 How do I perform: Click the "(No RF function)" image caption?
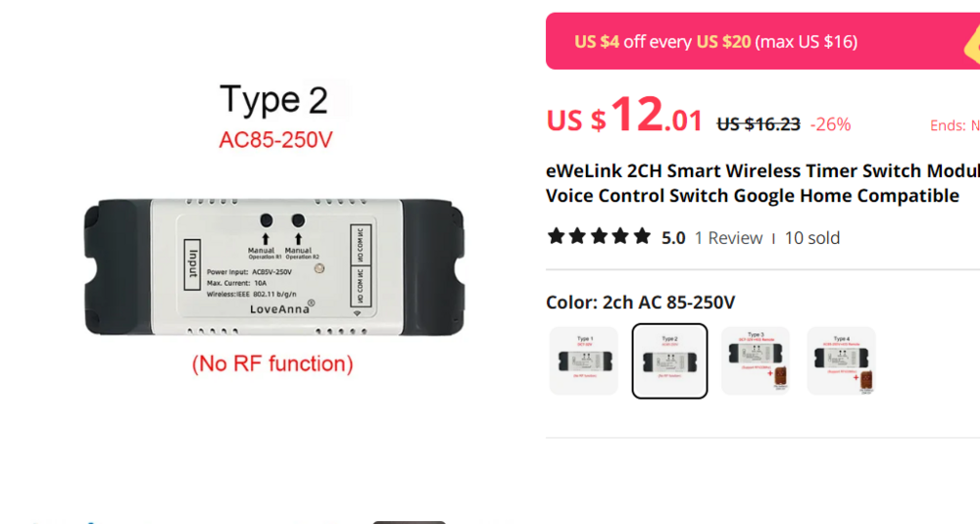coord(272,364)
